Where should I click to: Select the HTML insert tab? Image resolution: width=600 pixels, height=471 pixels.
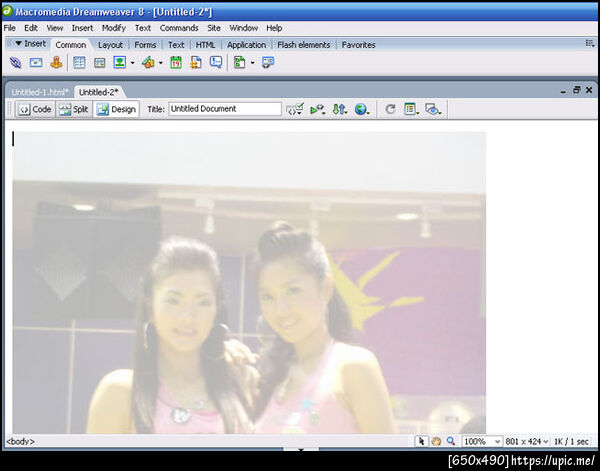[x=205, y=45]
